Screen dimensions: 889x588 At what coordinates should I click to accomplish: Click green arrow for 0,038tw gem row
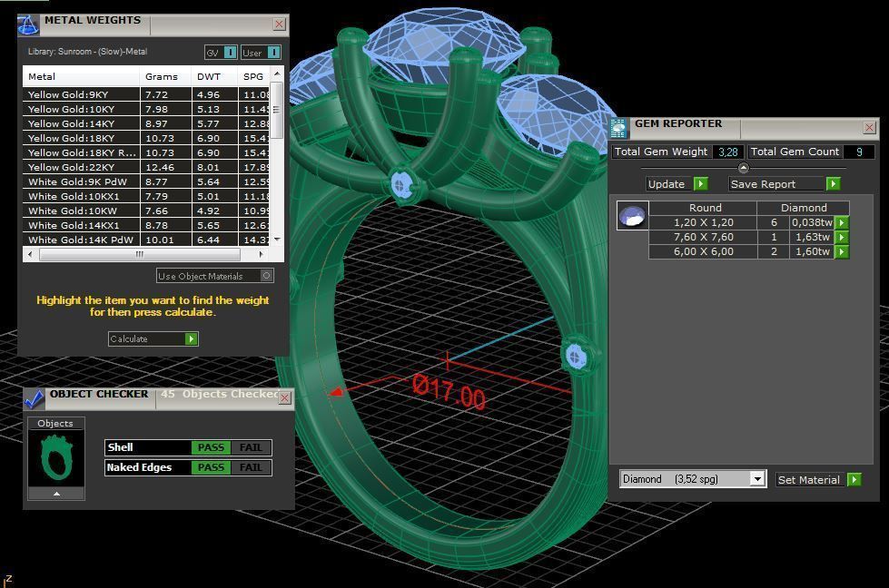pos(842,222)
